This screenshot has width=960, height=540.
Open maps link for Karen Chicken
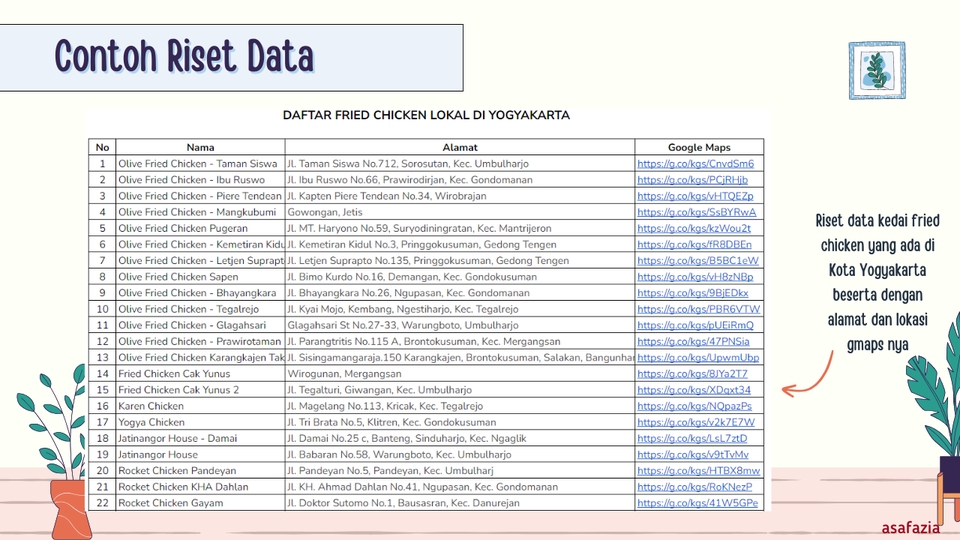(x=694, y=406)
